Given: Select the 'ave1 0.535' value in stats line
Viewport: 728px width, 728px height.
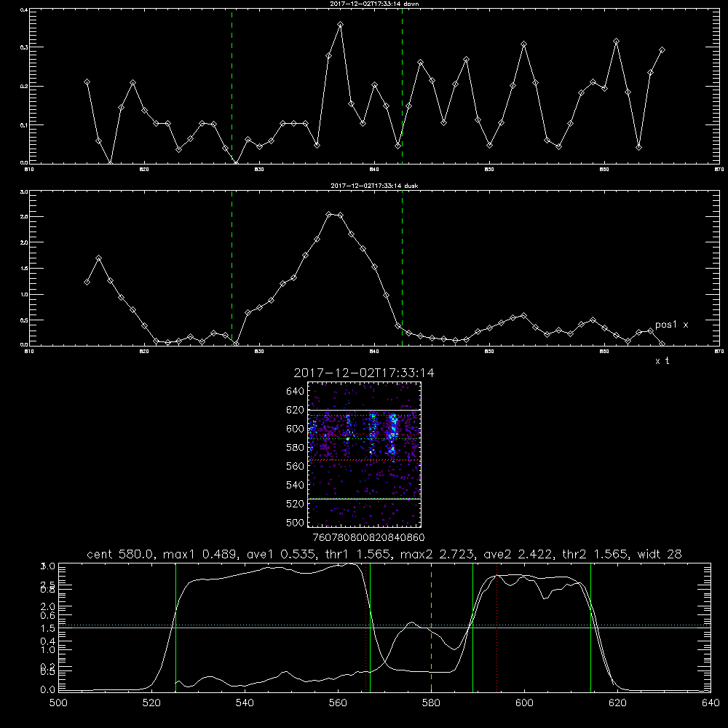Looking at the screenshot, I should pyautogui.click(x=282, y=554).
